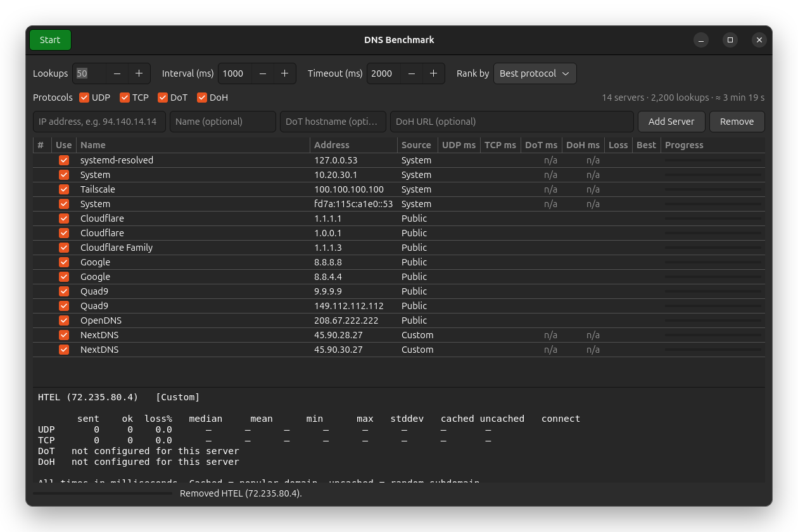The height and width of the screenshot is (532, 798).
Task: Click the status message Removed HTEL
Action: 241,493
